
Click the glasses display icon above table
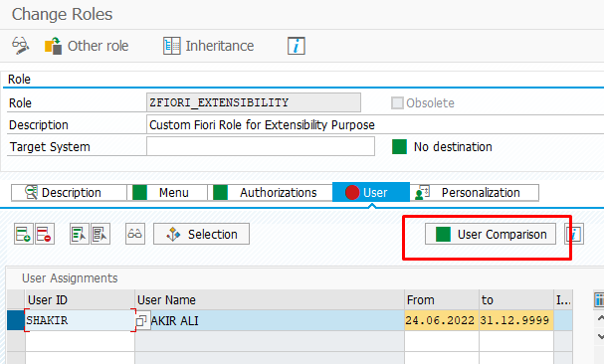coord(135,234)
